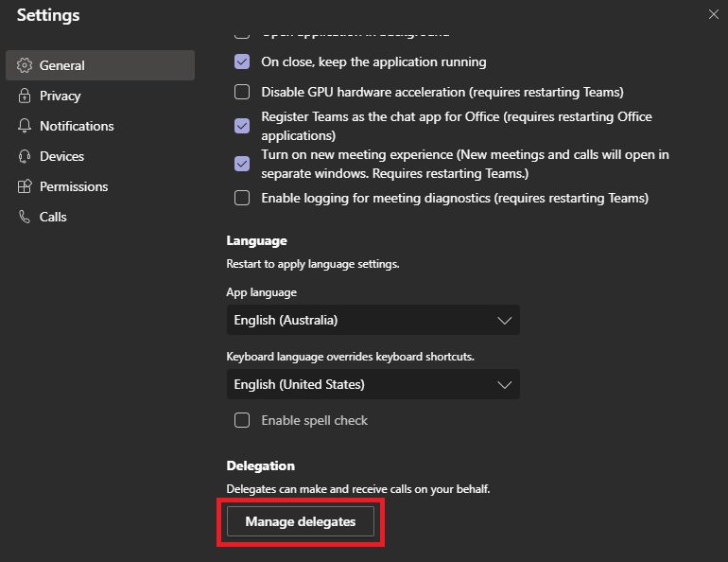This screenshot has height=562, width=728.
Task: Click the General gear icon
Action: click(25, 65)
